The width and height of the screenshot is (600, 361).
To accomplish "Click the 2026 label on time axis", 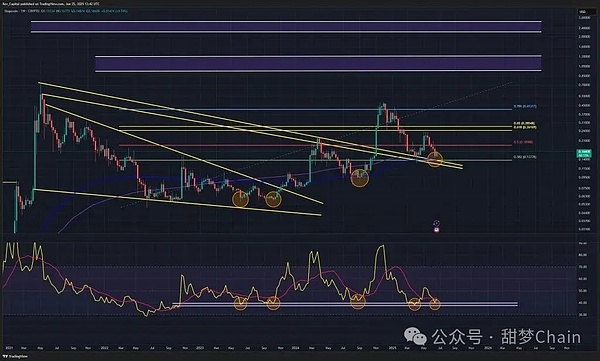I will point(488,348).
